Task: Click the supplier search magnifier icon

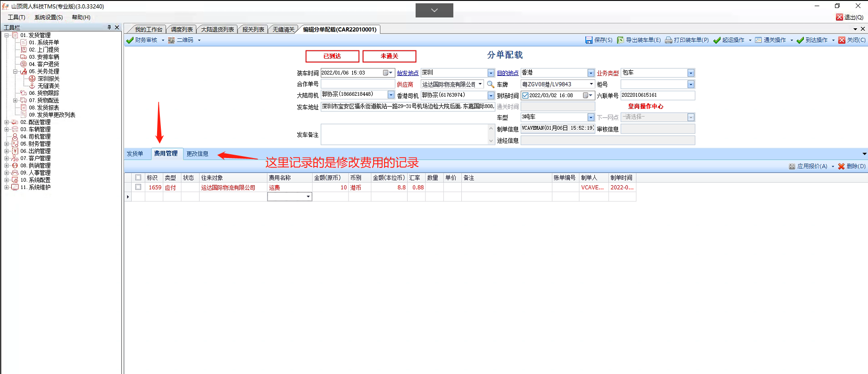Action: 491,84
